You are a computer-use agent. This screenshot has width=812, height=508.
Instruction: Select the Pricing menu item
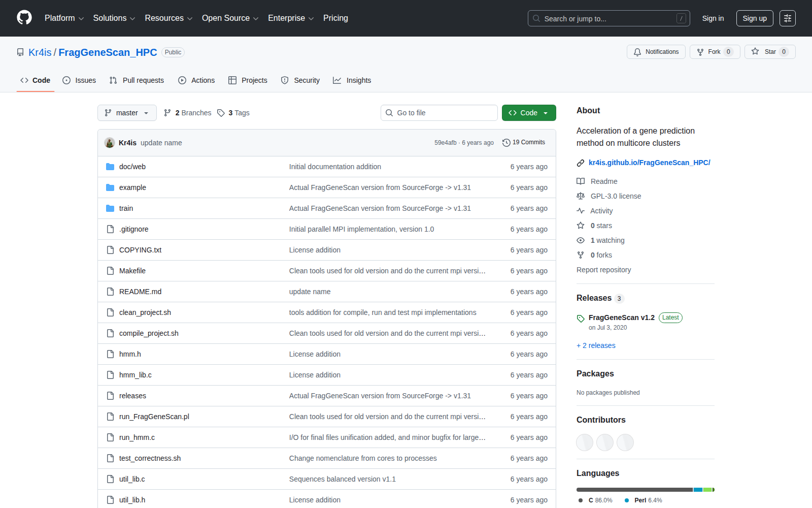pos(335,18)
